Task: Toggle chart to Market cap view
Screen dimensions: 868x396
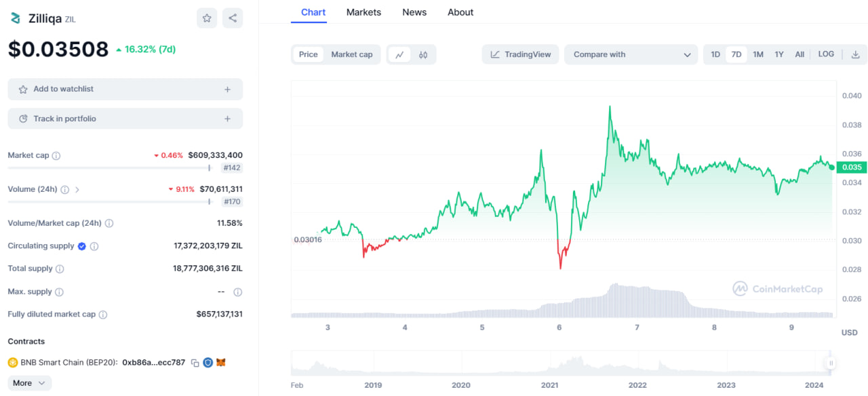Action: pos(352,55)
